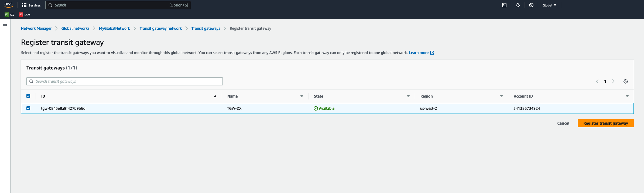Image resolution: width=644 pixels, height=193 pixels.
Task: Toggle the select-all header checkbox
Action: [x=28, y=96]
